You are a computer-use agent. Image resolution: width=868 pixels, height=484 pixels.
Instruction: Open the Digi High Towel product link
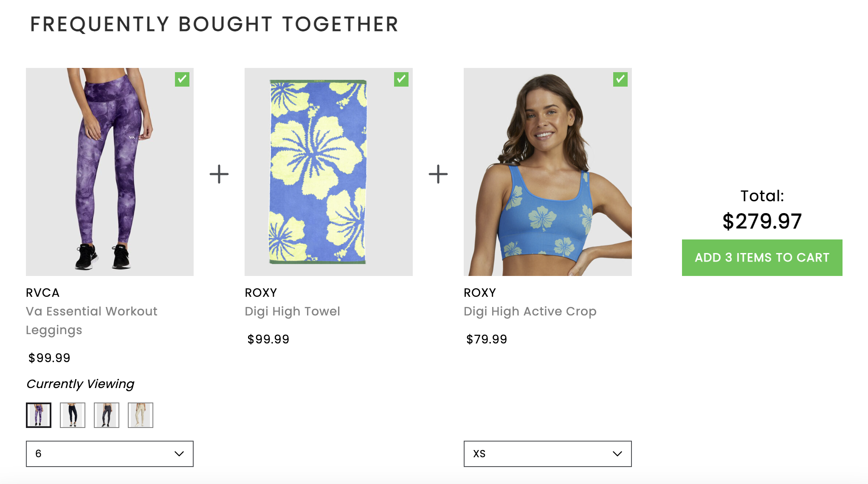pyautogui.click(x=292, y=312)
